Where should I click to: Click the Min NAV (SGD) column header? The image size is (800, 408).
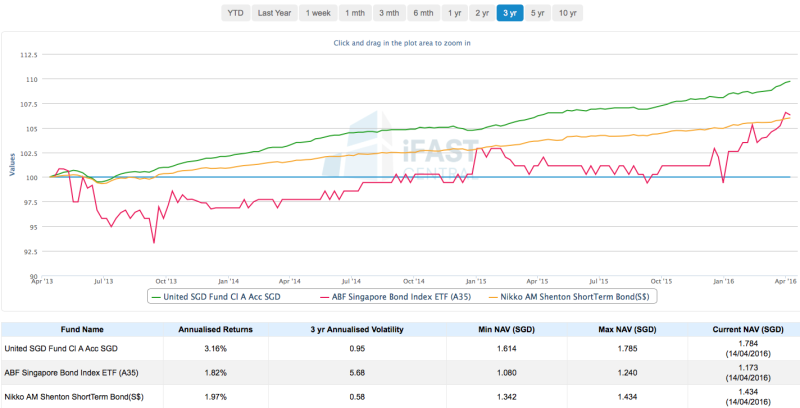507,329
